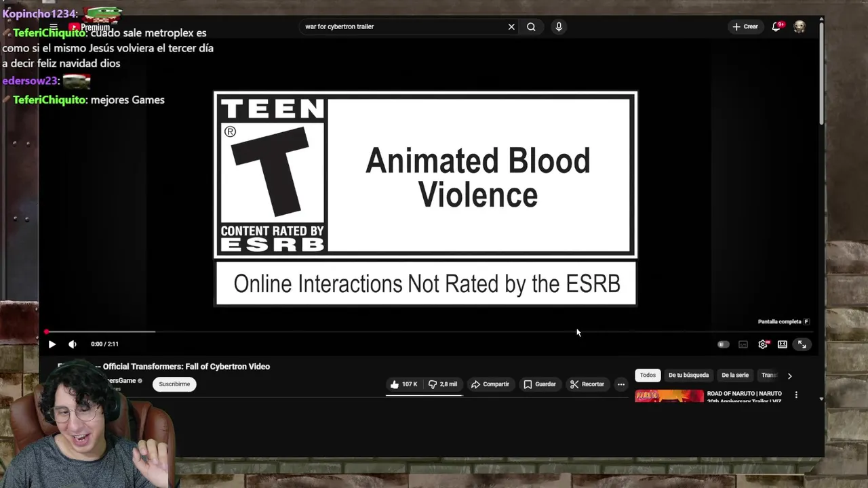Viewport: 868px width, 488px height.
Task: Toggle subtitles with the captions icon
Action: 743,344
